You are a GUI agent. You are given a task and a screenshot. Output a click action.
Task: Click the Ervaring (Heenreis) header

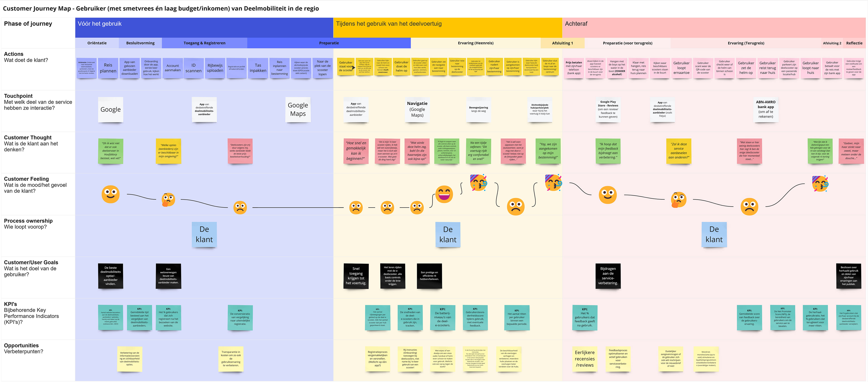tap(475, 43)
